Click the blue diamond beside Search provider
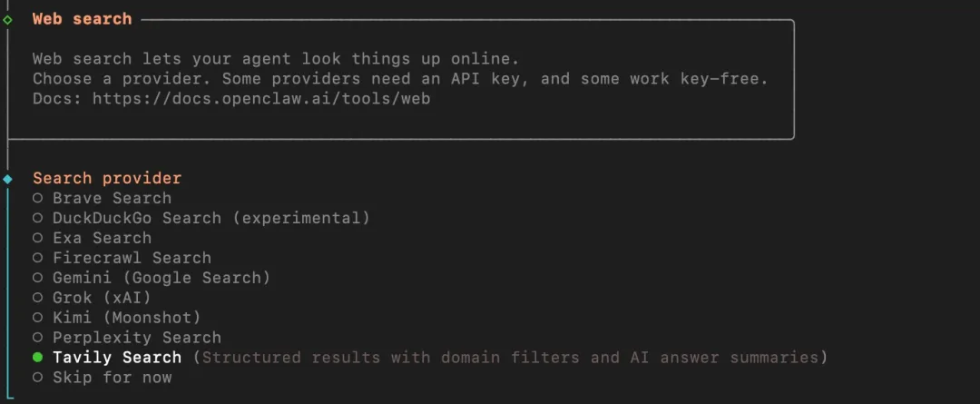 pos(8,179)
